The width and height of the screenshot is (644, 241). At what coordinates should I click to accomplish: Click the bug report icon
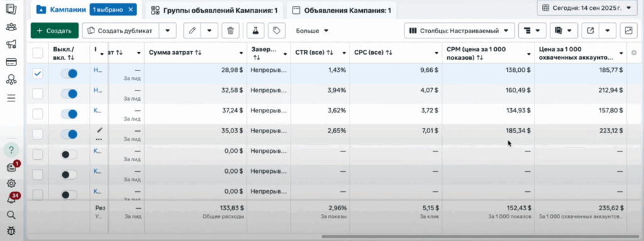pyautogui.click(x=11, y=231)
